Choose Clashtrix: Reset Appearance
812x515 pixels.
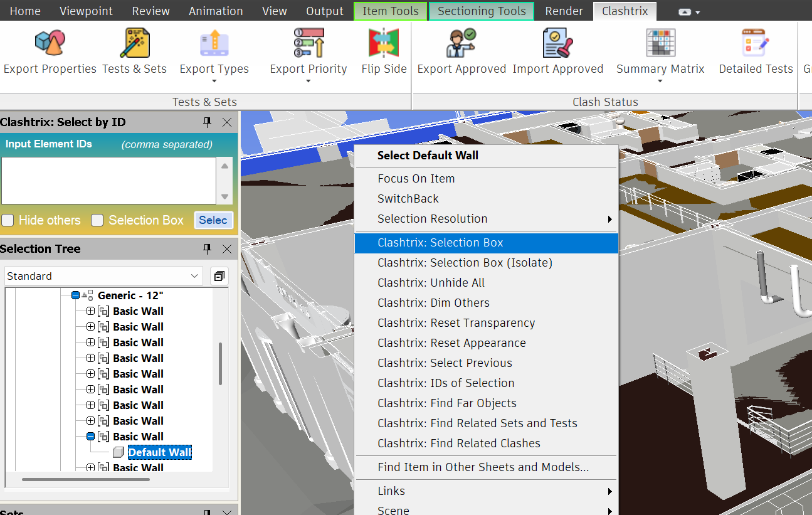click(487, 343)
